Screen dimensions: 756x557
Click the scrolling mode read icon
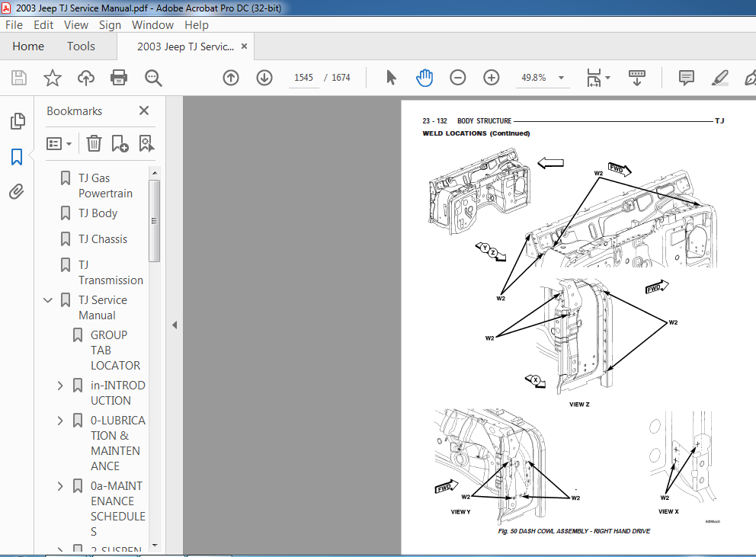pos(637,78)
